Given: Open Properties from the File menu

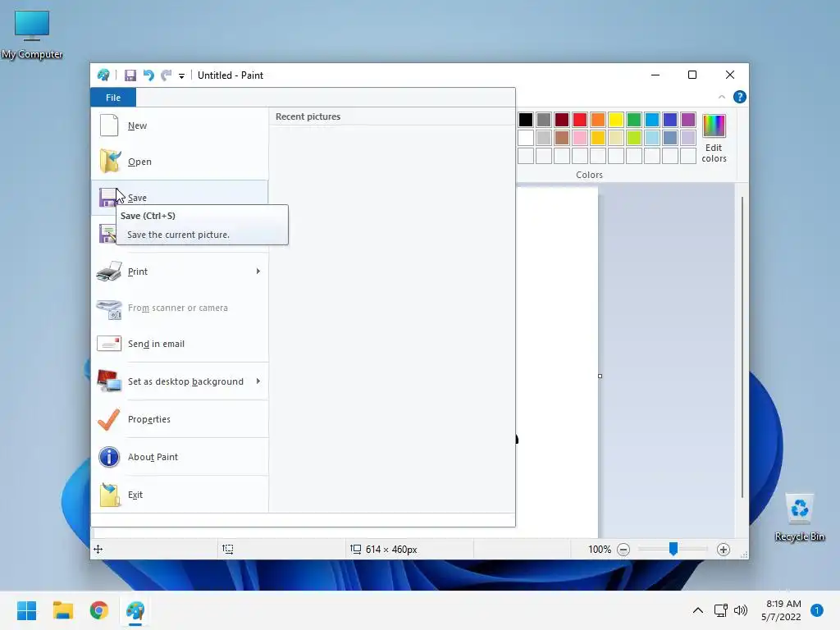Looking at the screenshot, I should [180, 419].
